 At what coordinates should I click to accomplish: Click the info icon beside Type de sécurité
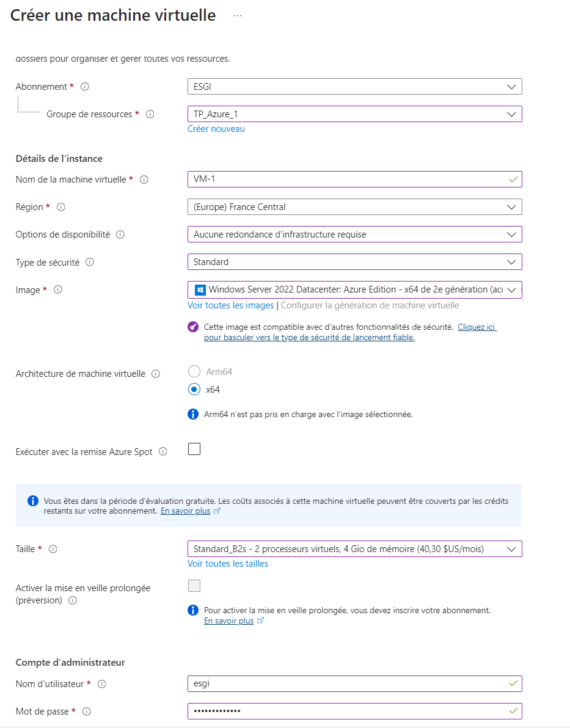point(90,262)
